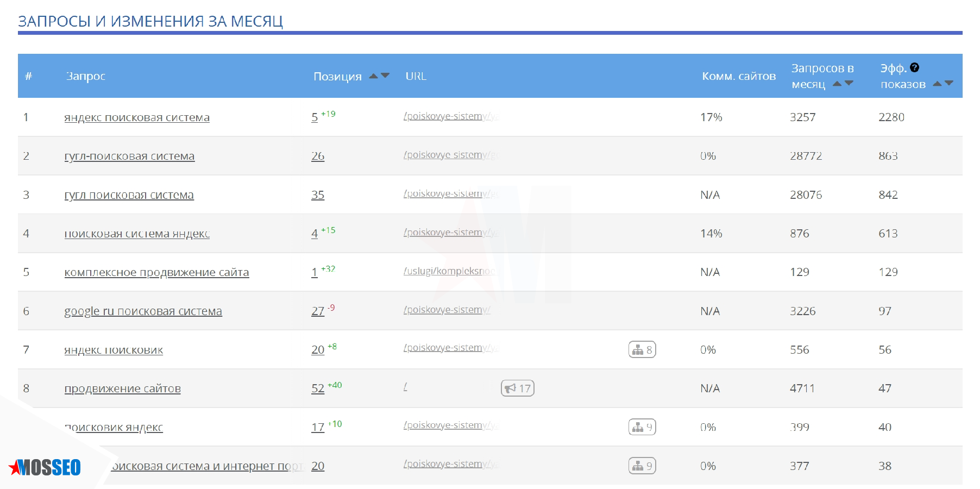Click the ascending sort arrow in «Позиция» header
This screenshot has width=980, height=489.
pyautogui.click(x=373, y=76)
